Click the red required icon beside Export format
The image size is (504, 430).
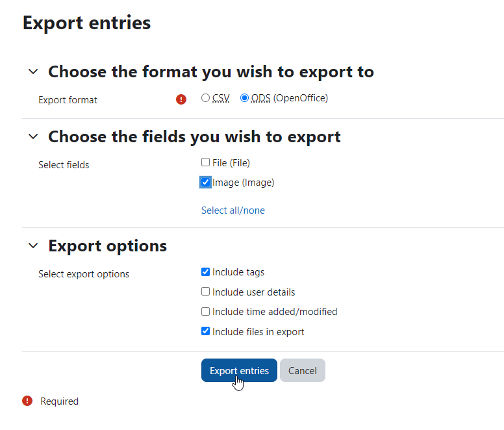click(181, 99)
